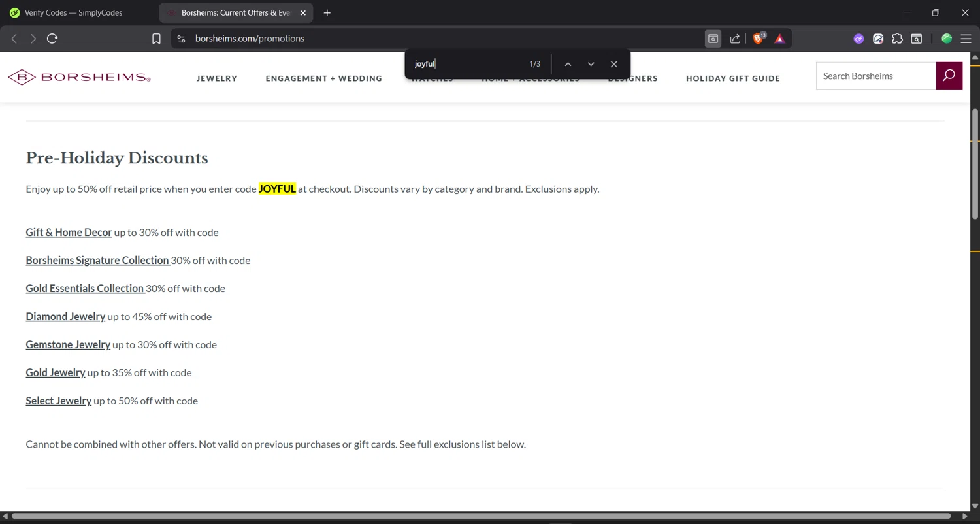Click the purple extension icon in the toolbar
The width and height of the screenshot is (980, 524).
pos(858,39)
